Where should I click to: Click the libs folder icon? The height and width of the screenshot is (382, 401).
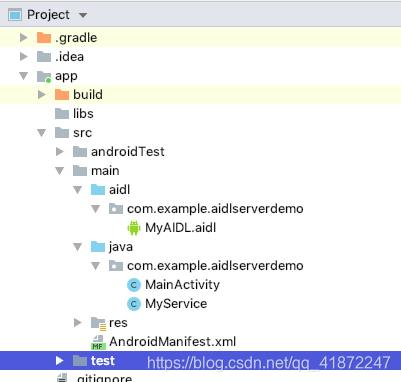[62, 114]
